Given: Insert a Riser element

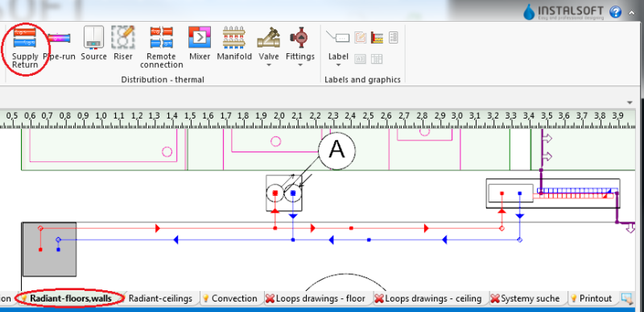Looking at the screenshot, I should pos(123,44).
